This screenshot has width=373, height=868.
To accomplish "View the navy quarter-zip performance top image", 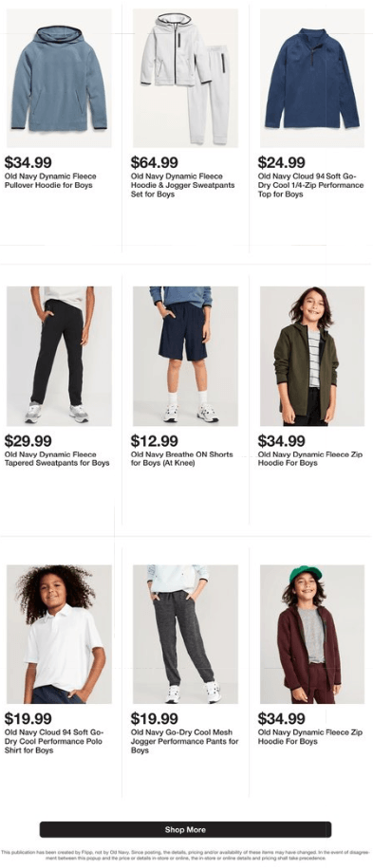I will pyautogui.click(x=312, y=78).
